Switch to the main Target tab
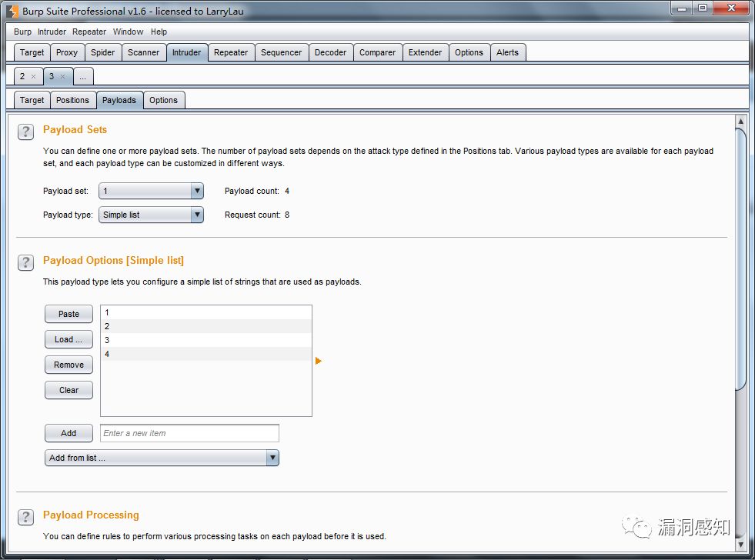The height and width of the screenshot is (560, 755). point(32,52)
